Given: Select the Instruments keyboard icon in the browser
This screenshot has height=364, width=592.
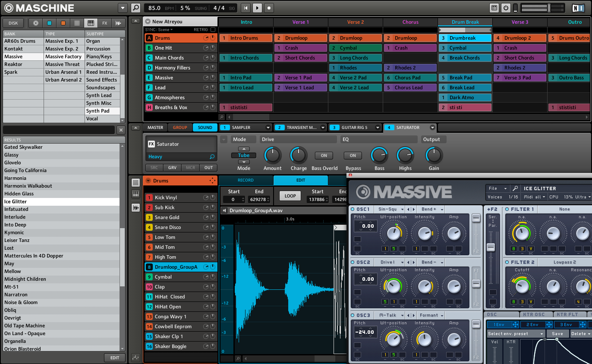Looking at the screenshot, I should (91, 23).
